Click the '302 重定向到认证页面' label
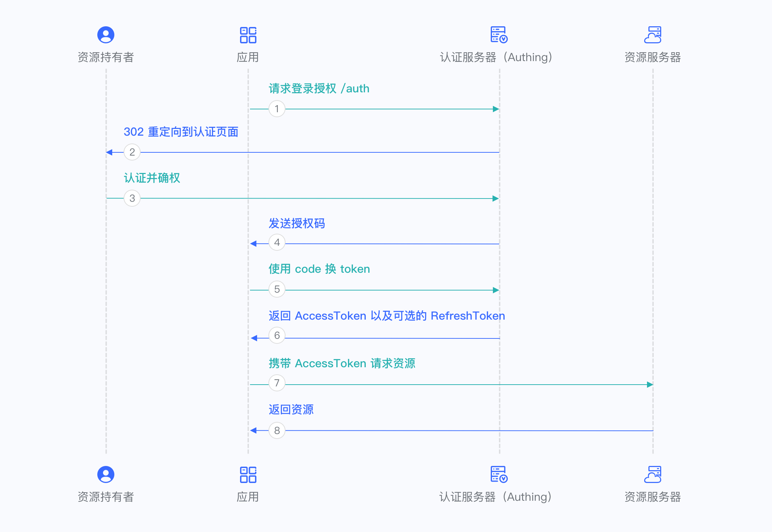This screenshot has height=532, width=772. click(x=181, y=132)
